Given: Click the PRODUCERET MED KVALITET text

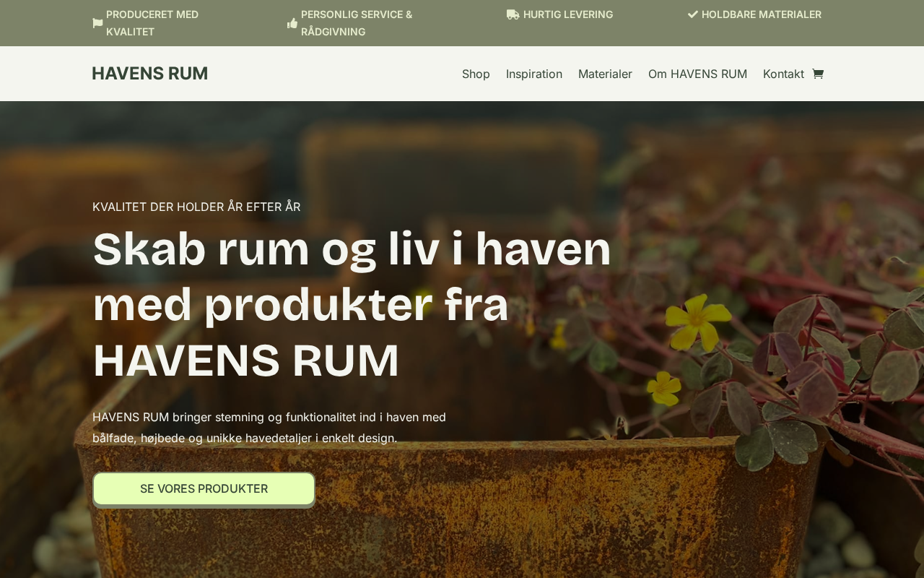Looking at the screenshot, I should click(152, 23).
